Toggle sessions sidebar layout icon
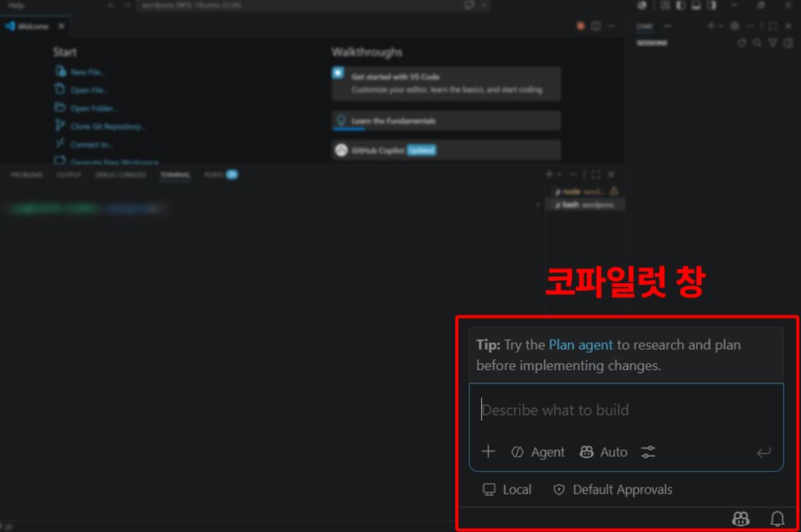This screenshot has width=801, height=532. pos(788,43)
